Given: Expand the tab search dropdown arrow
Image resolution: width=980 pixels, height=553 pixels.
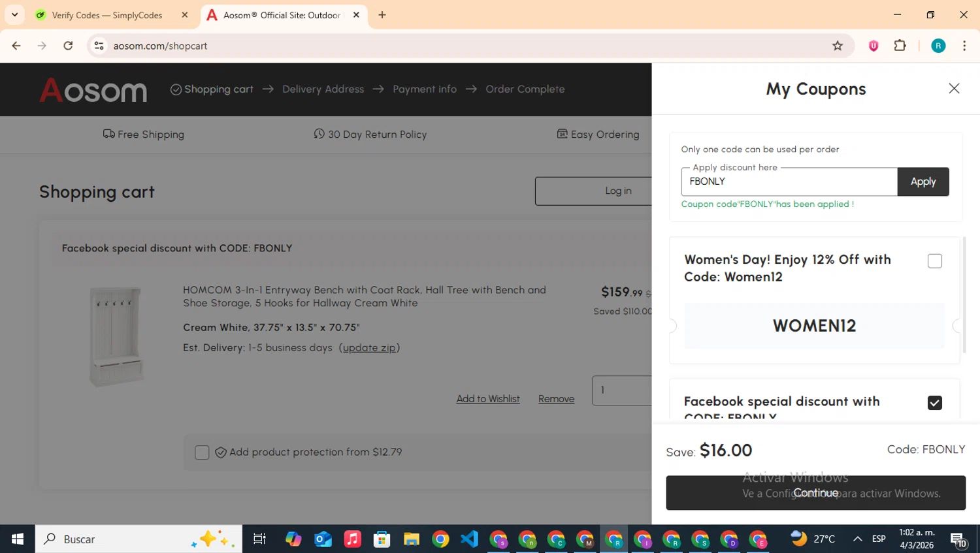Looking at the screenshot, I should [14, 15].
